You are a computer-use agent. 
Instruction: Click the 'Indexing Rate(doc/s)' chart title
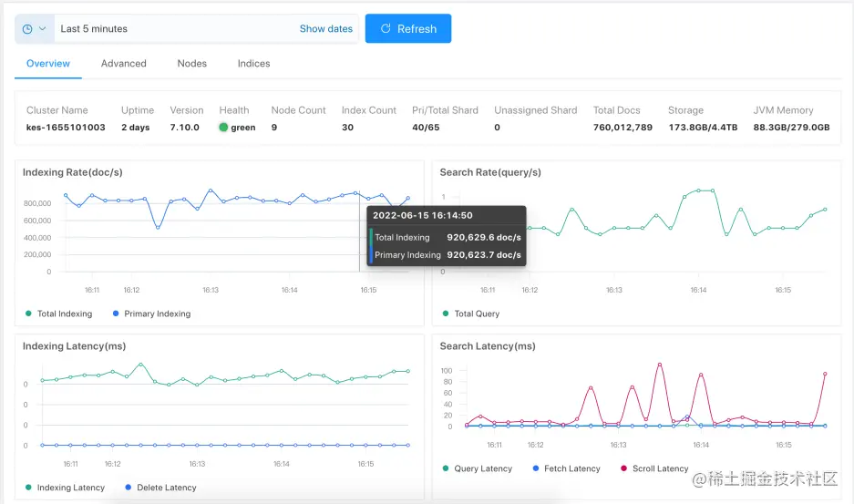coord(72,173)
